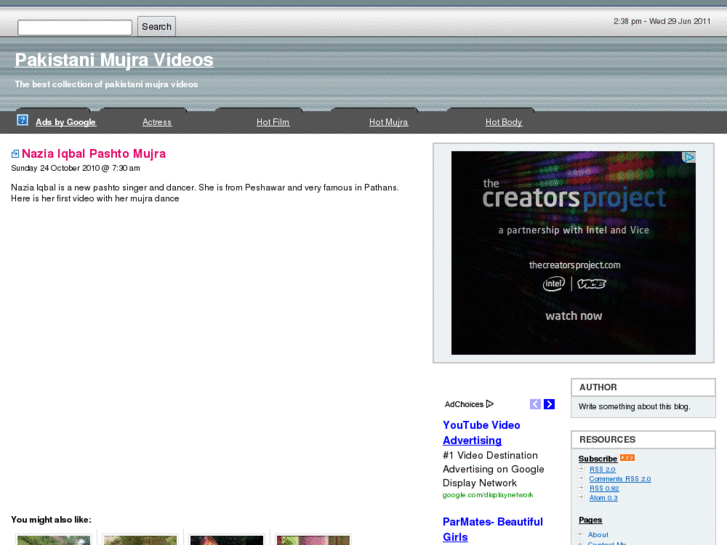Click arrow bullet beside Atom 0.3

click(x=581, y=497)
